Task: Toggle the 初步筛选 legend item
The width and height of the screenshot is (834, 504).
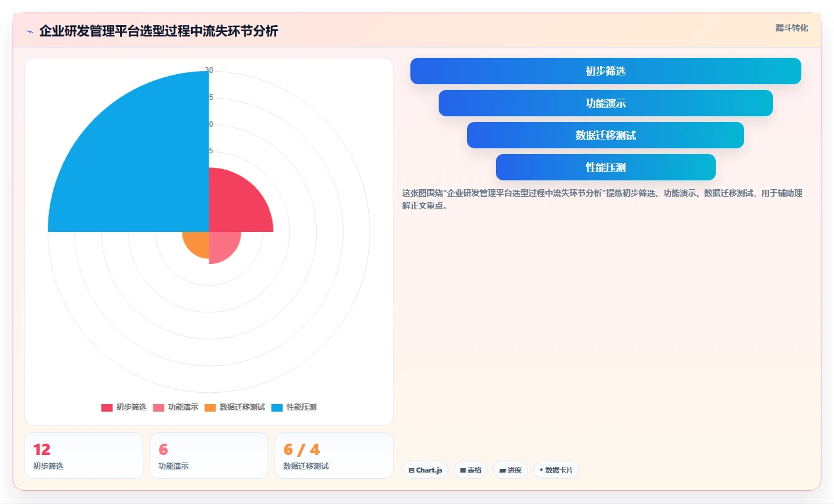Action: tap(124, 407)
